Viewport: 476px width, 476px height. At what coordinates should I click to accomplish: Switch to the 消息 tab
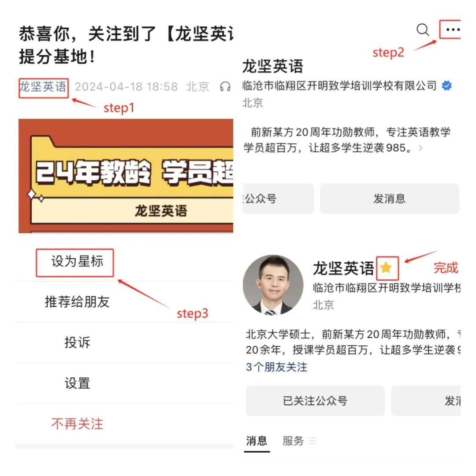[257, 441]
